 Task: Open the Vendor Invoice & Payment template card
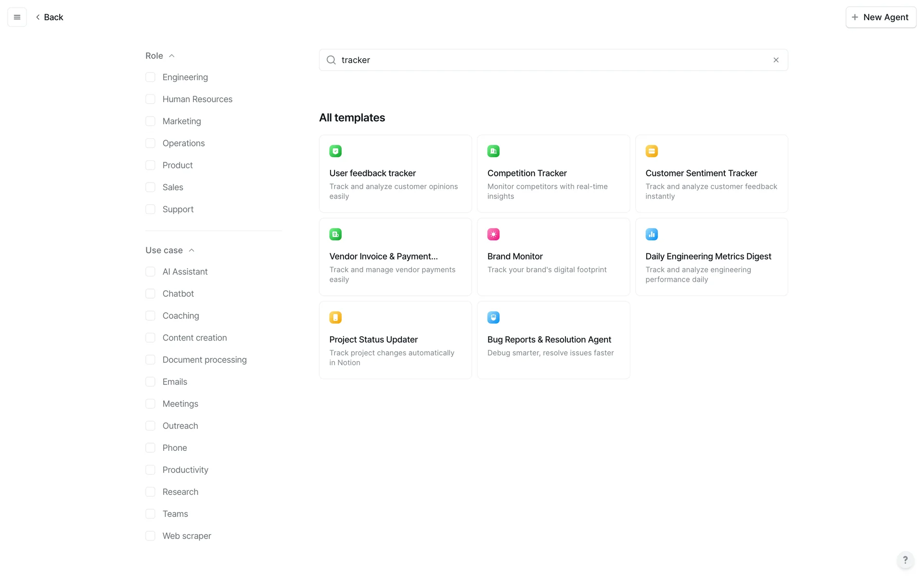395,257
